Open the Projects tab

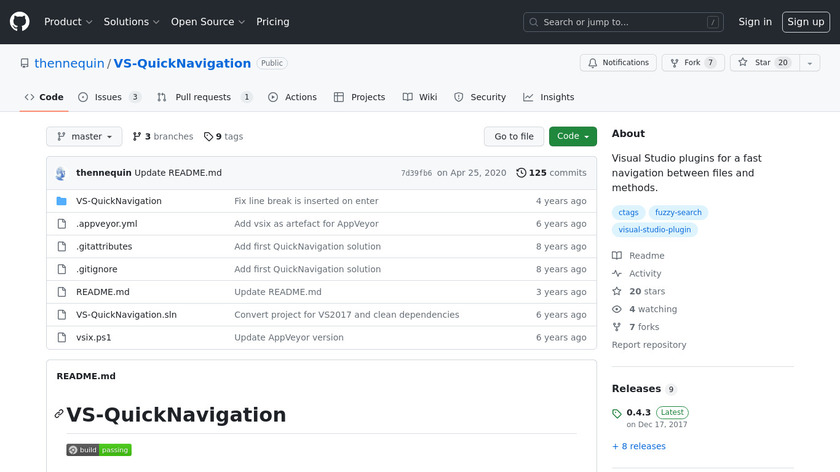click(359, 97)
